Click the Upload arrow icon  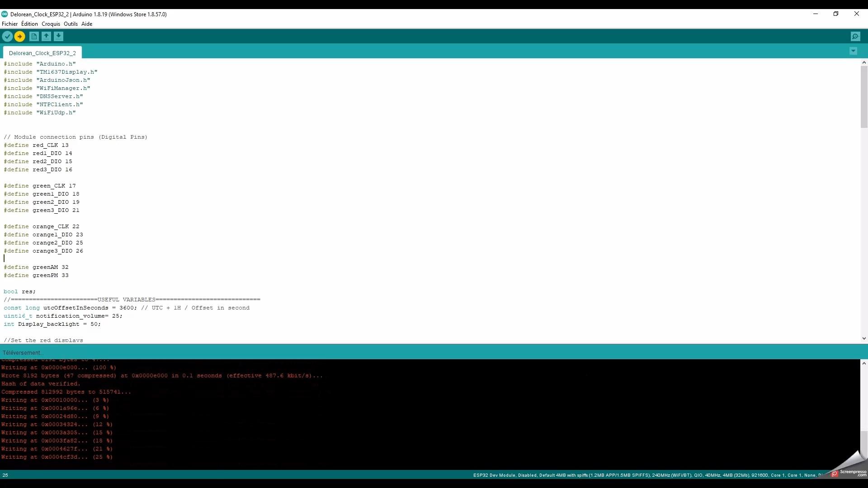(x=19, y=36)
